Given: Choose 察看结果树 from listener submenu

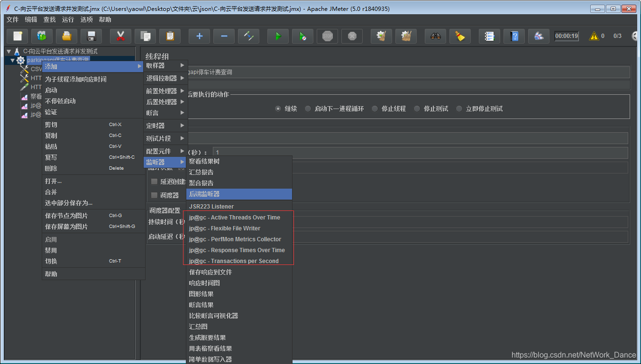Looking at the screenshot, I should click(x=239, y=161).
